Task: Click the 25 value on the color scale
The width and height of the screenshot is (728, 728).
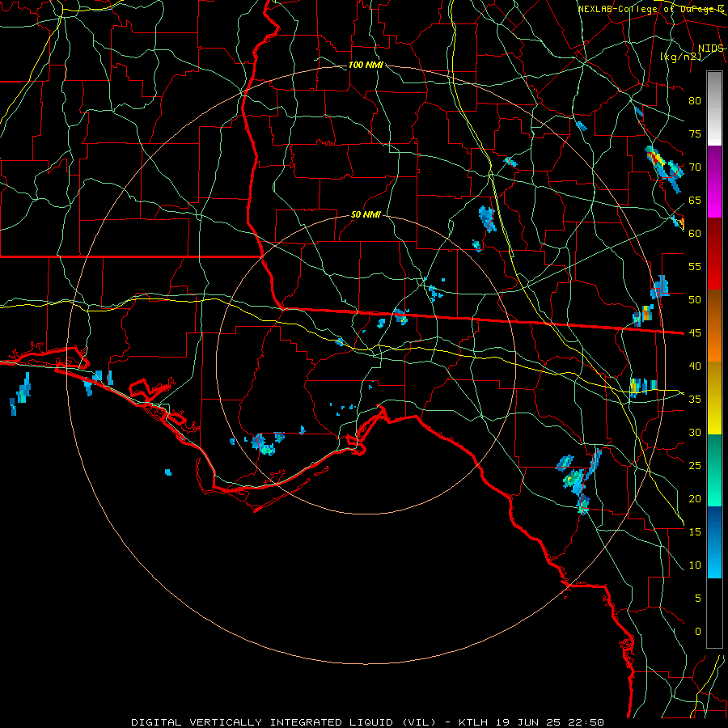Action: point(695,466)
